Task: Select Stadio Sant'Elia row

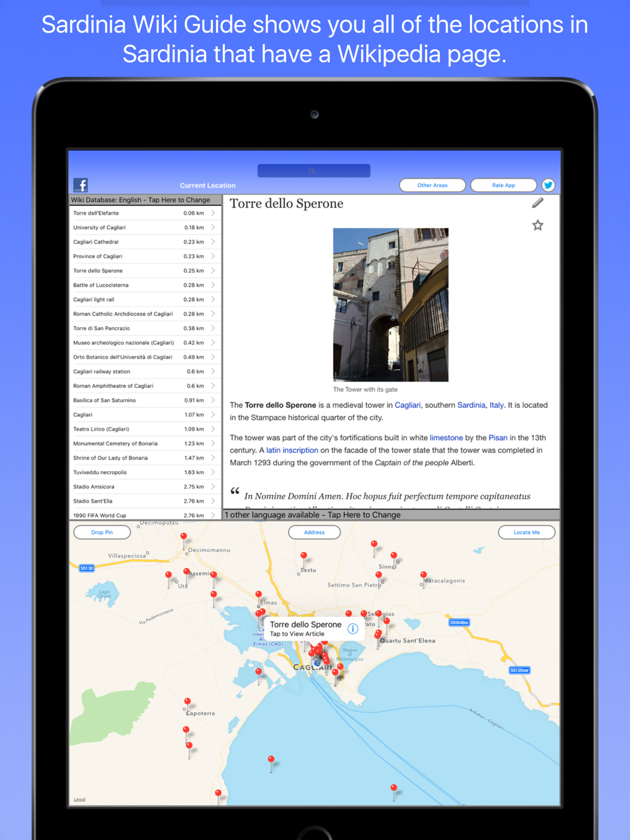Action: click(x=145, y=501)
